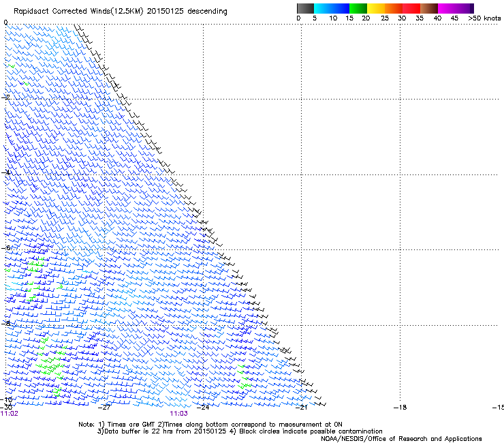
Task: Click the chart title 'Rapidscat Corrected Winds(12.5KM)'
Action: click(78, 12)
